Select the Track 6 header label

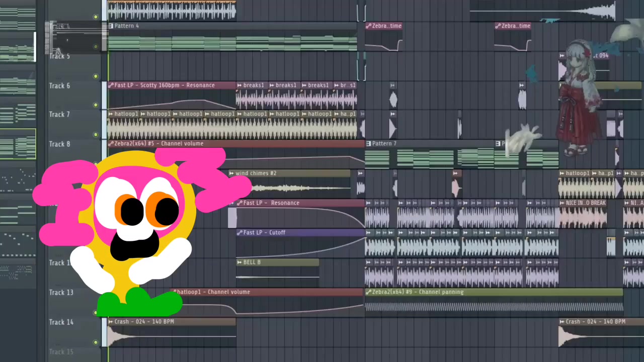(x=59, y=86)
